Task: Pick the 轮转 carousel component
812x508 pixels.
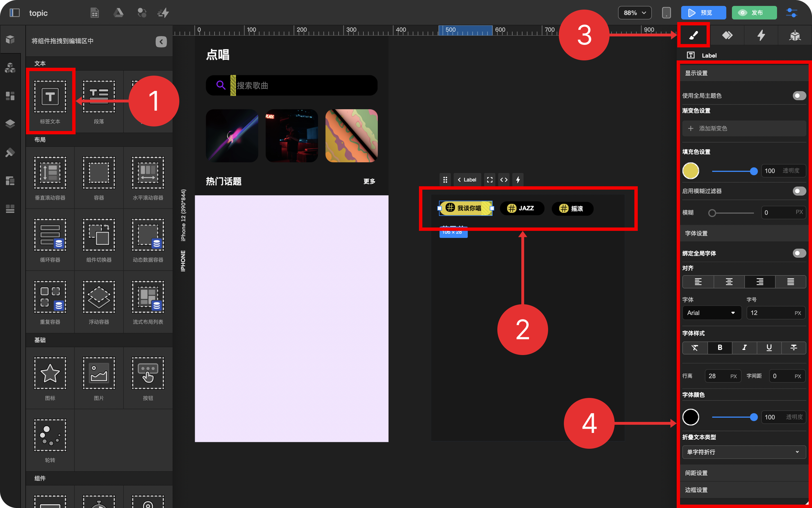Action: [x=50, y=440]
